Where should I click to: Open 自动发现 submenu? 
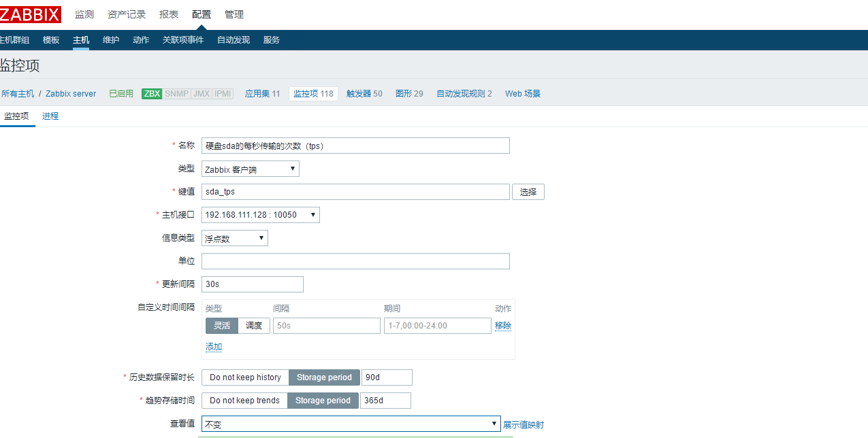pyautogui.click(x=234, y=40)
